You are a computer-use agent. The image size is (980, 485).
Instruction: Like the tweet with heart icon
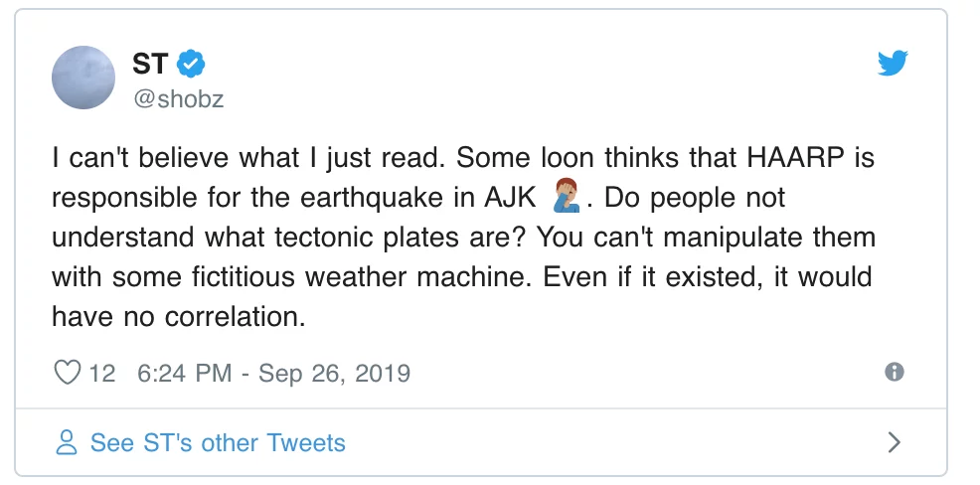click(x=67, y=373)
